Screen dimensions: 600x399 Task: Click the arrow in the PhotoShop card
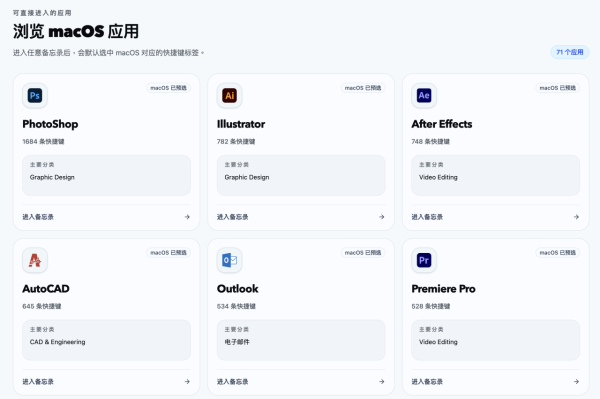pyautogui.click(x=187, y=217)
